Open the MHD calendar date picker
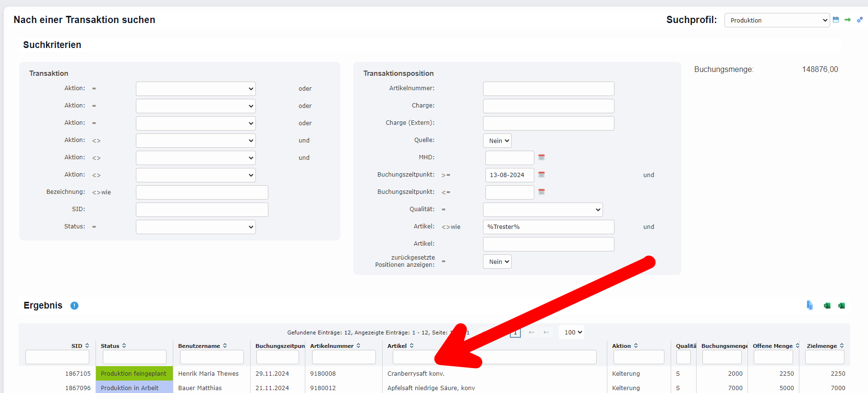Screen dimensions: 868x393 pos(542,157)
